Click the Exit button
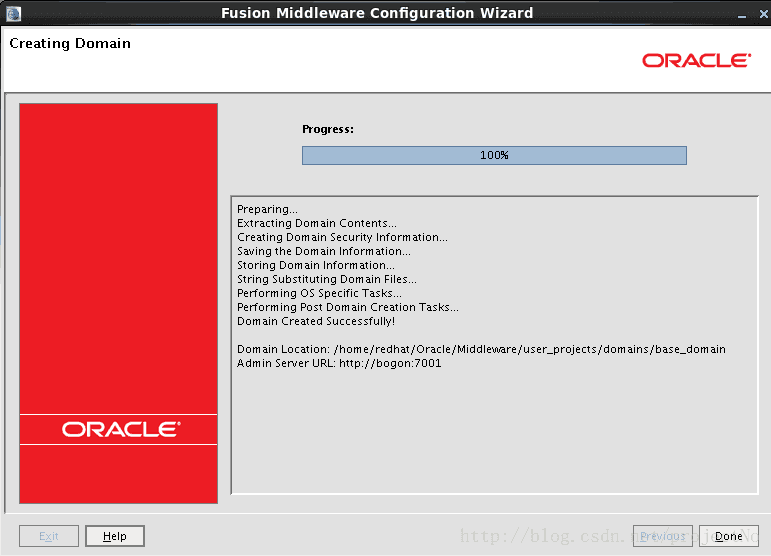Screen dimensions: 771x556 click(49, 536)
